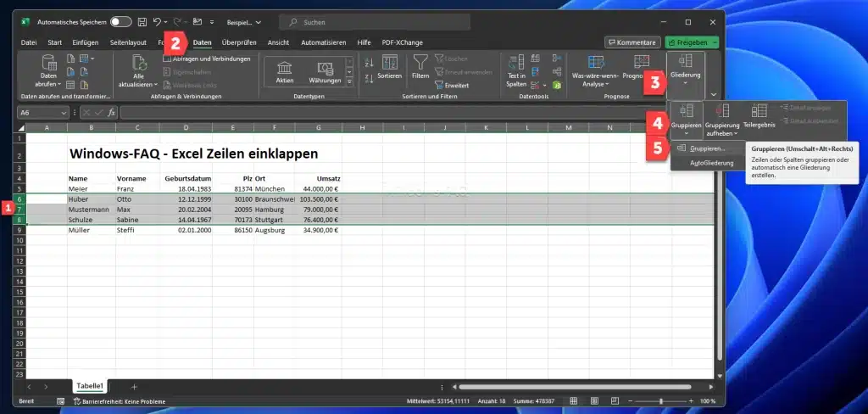Click the Suchen search box

point(375,22)
